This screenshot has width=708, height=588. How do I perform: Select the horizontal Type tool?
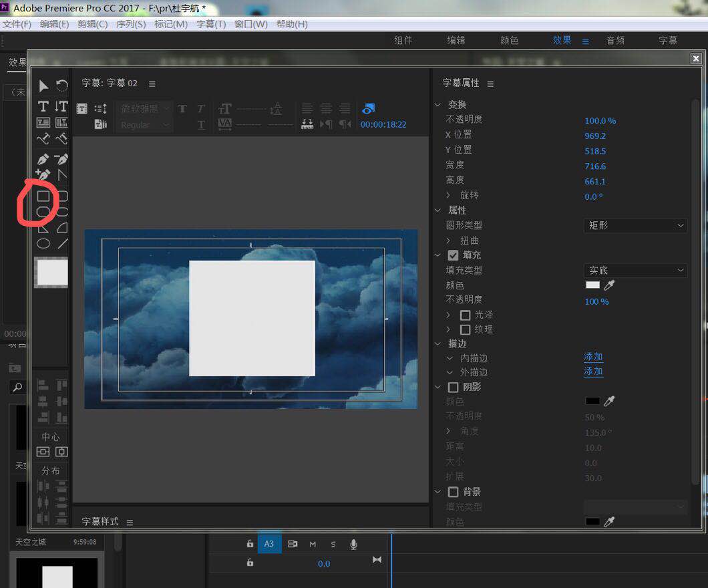[x=43, y=106]
